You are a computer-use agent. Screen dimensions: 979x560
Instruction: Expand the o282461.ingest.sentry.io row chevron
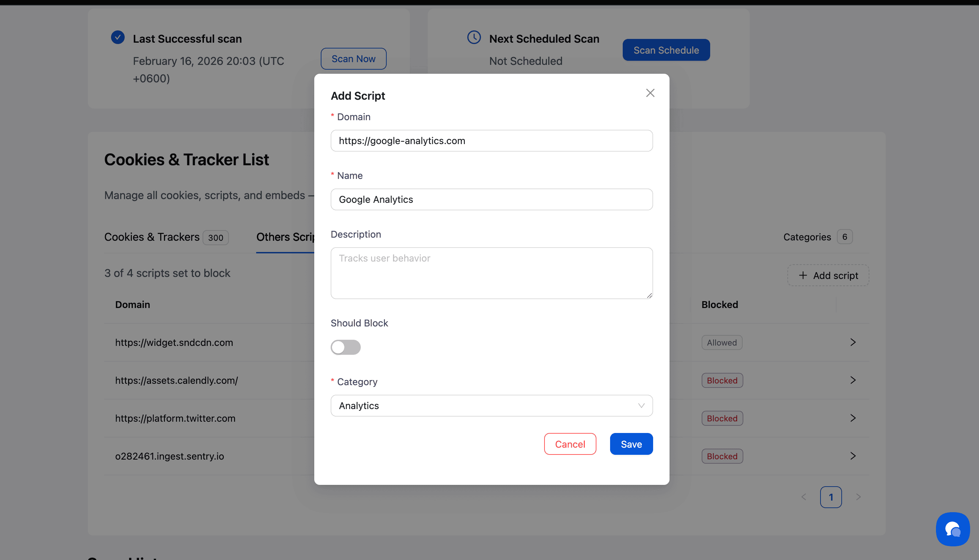click(853, 456)
